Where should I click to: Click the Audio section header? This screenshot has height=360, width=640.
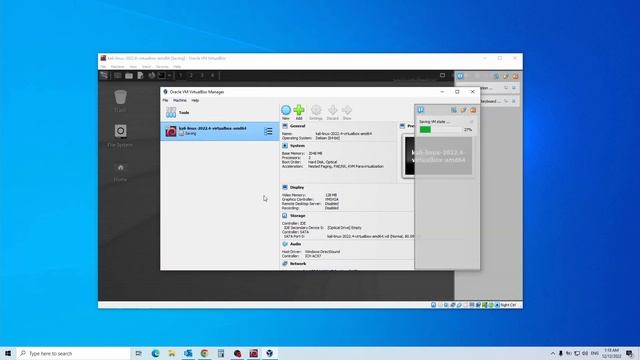[296, 244]
